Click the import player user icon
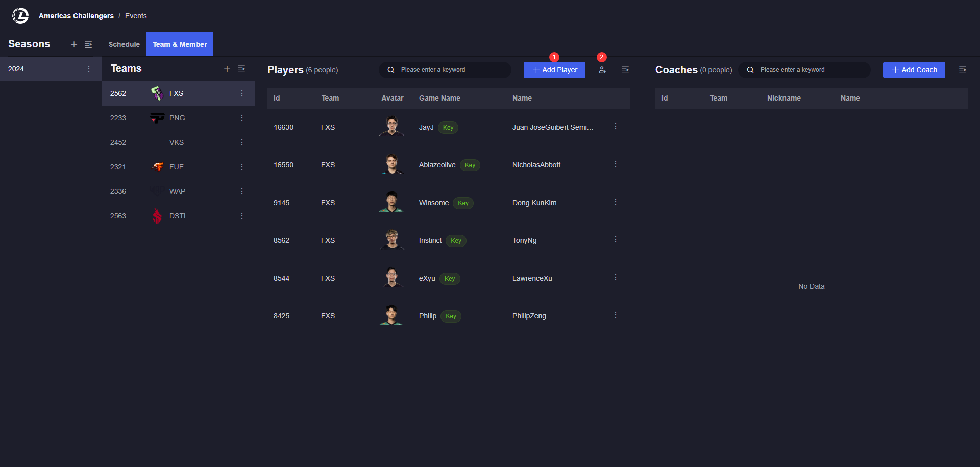The image size is (980, 467). point(603,70)
